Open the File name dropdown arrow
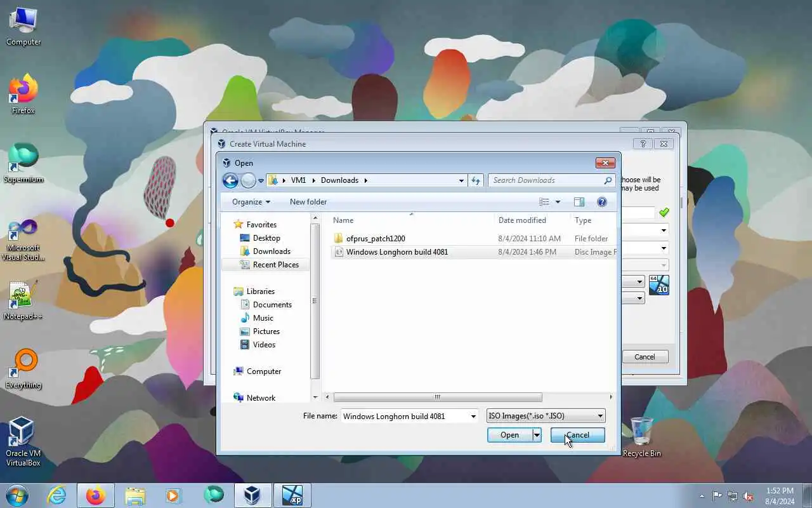 pyautogui.click(x=473, y=416)
